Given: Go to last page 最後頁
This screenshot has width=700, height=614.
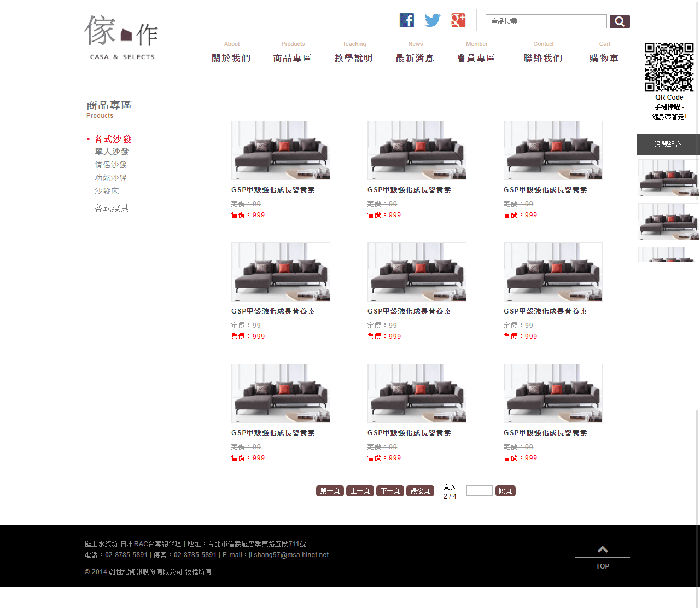Looking at the screenshot, I should [x=420, y=491].
